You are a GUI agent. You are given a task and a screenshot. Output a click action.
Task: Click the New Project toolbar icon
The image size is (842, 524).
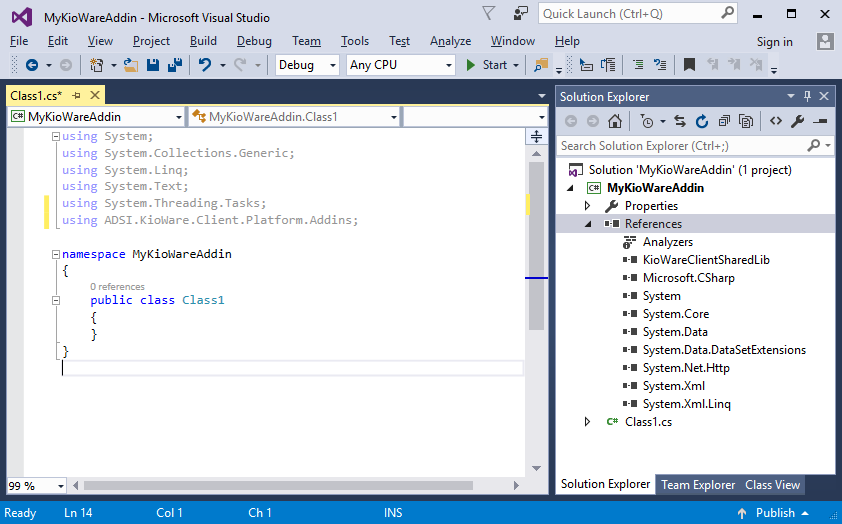(x=97, y=65)
